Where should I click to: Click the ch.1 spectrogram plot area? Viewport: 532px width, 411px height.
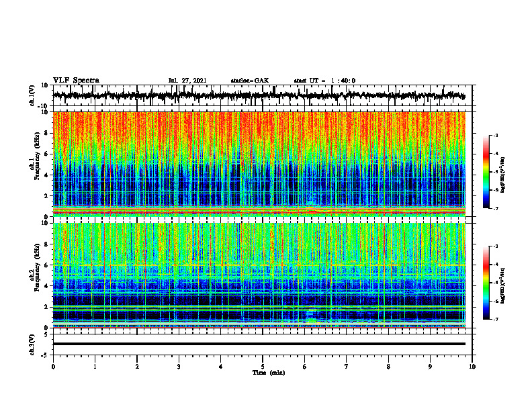point(259,164)
